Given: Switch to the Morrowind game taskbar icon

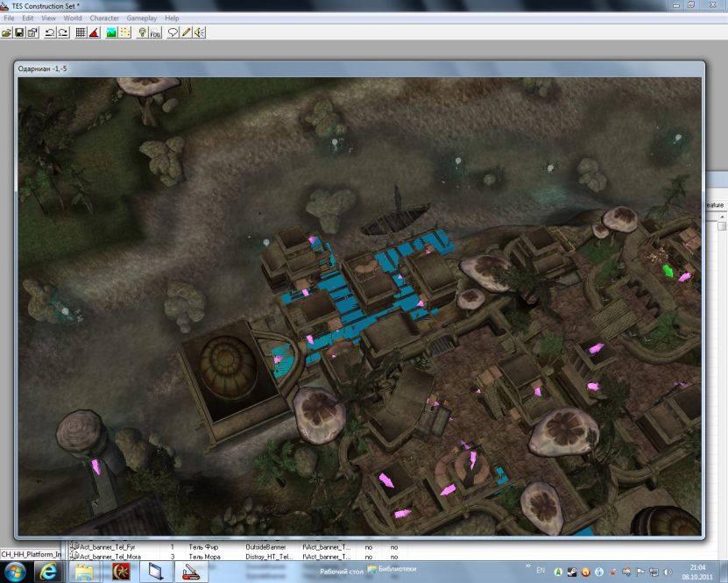Looking at the screenshot, I should point(121,572).
